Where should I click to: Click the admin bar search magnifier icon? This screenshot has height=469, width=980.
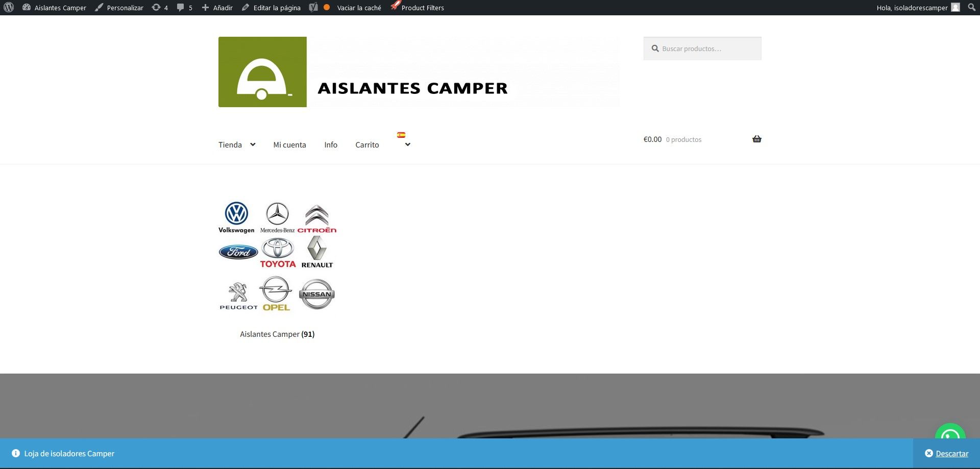pos(971,8)
